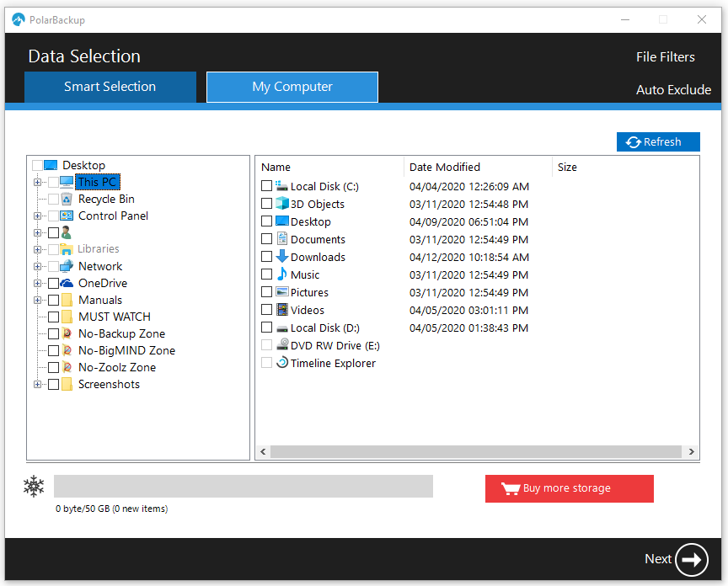This screenshot has width=728, height=586.
Task: Expand the Screenshots folder node
Action: [x=38, y=384]
